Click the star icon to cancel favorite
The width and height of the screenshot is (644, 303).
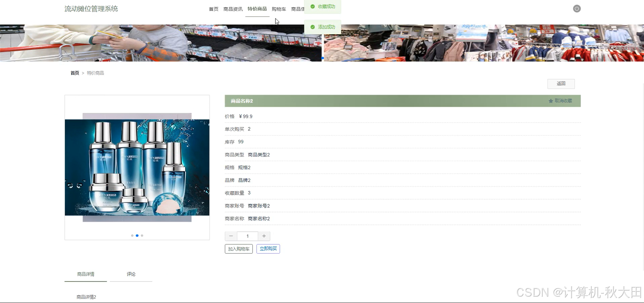click(550, 101)
